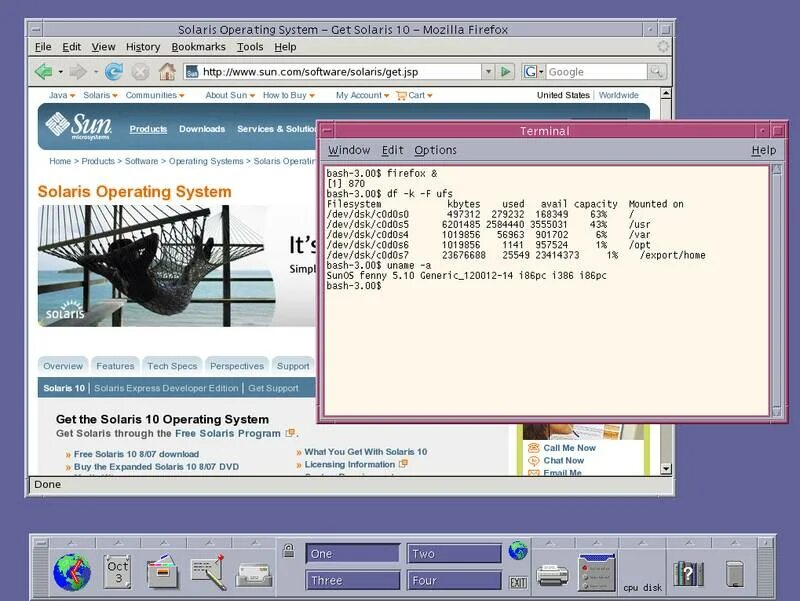This screenshot has width=800, height=601.
Task: Open the Terminal Help menu
Action: tap(764, 150)
